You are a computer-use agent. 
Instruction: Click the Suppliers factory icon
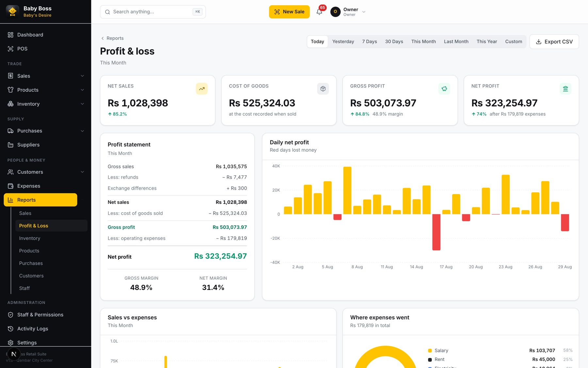point(10,145)
